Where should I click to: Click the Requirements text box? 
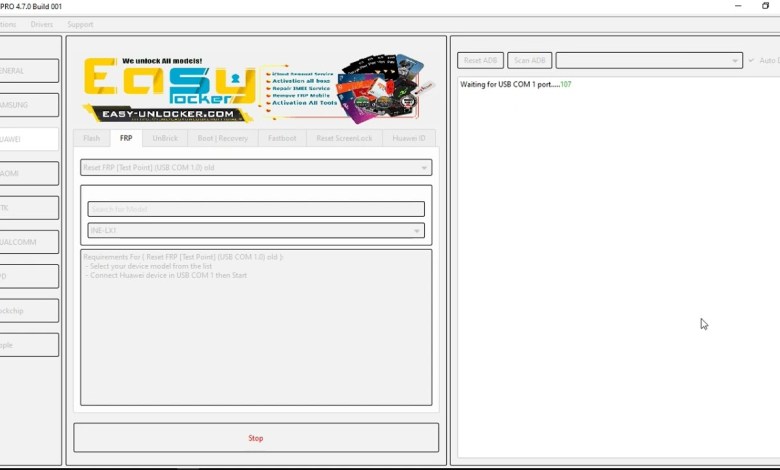[256, 327]
